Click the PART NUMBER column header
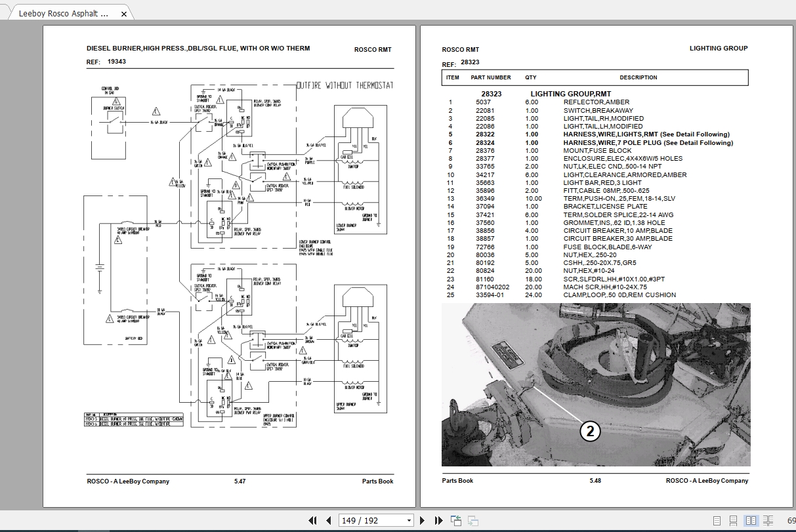This screenshot has height=532, width=796. [491, 77]
